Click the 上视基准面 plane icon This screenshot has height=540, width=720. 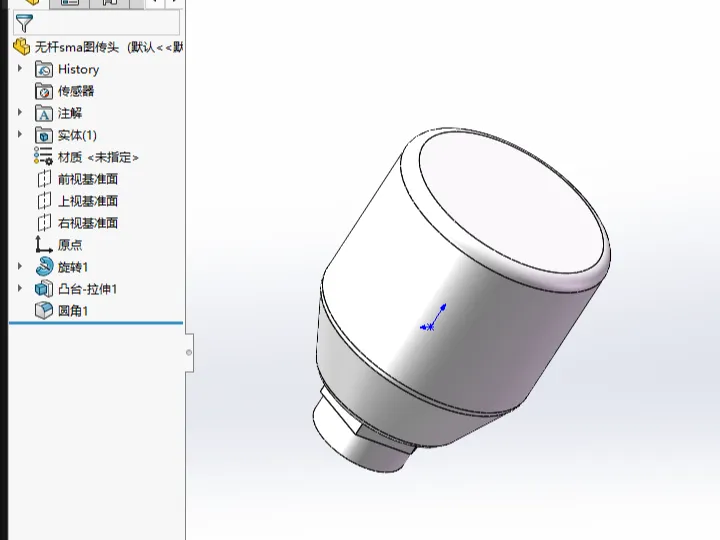coord(44,201)
